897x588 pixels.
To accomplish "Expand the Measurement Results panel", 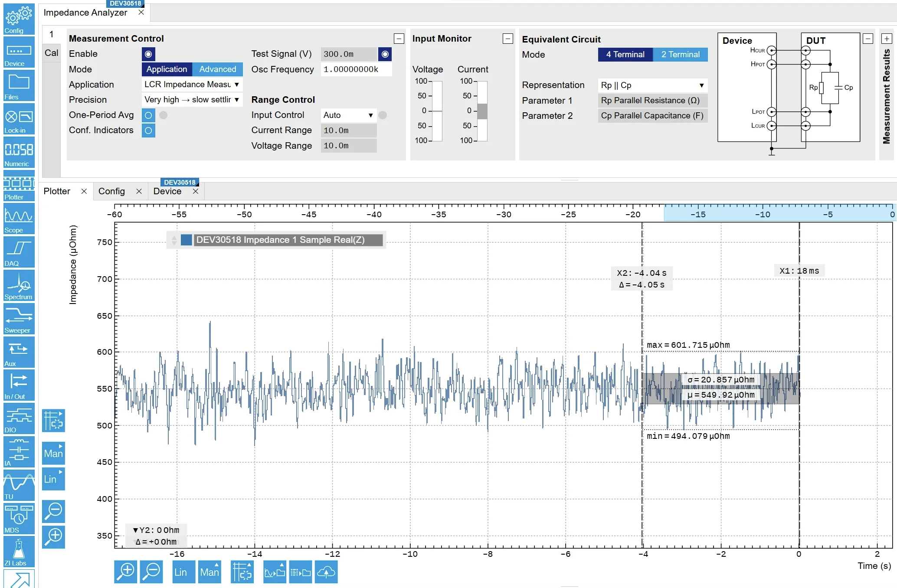I will (887, 39).
